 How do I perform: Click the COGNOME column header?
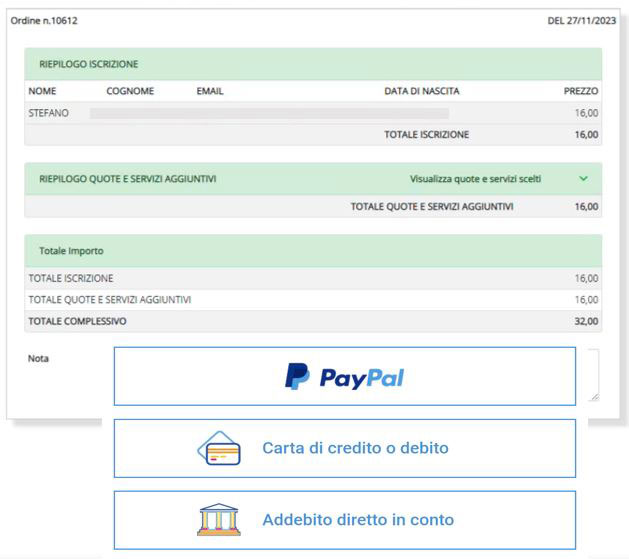point(130,91)
